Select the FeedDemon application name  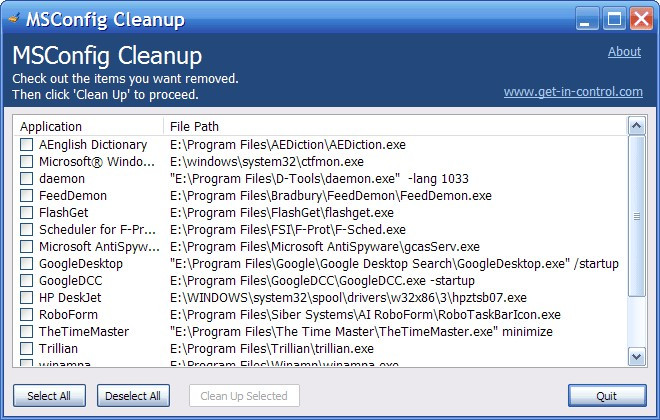coord(73,196)
